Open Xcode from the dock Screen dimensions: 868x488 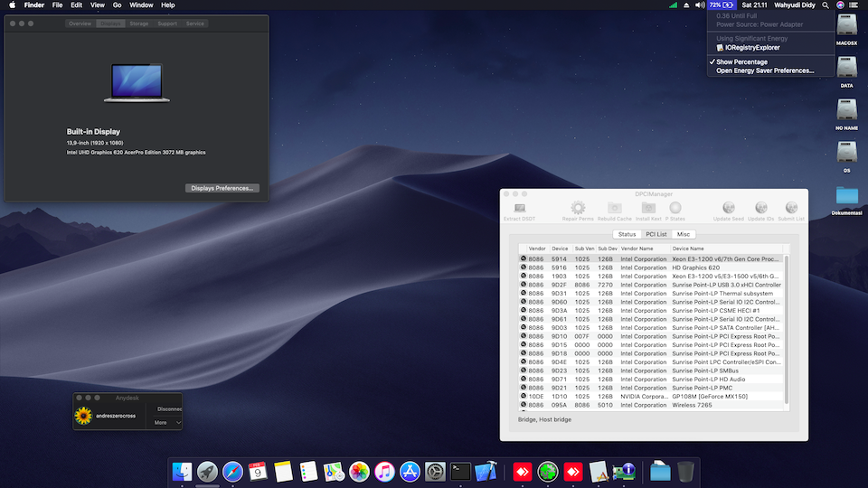pyautogui.click(x=486, y=472)
